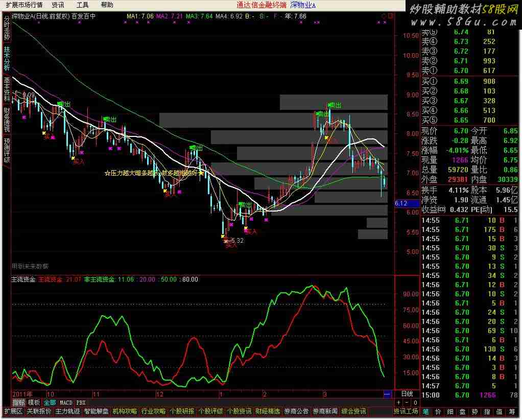The image size is (522, 420).
Task: Click the 2011年 label on the time axis
Action: [x=22, y=394]
